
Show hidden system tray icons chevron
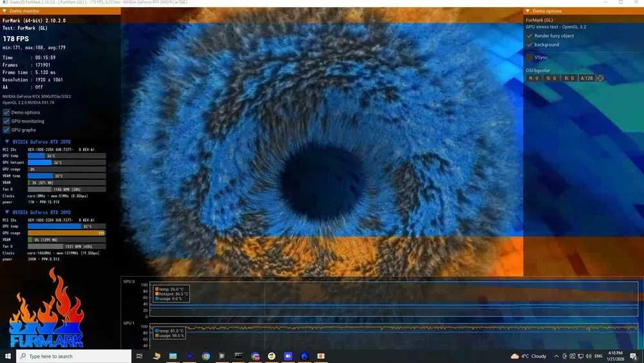click(x=556, y=356)
